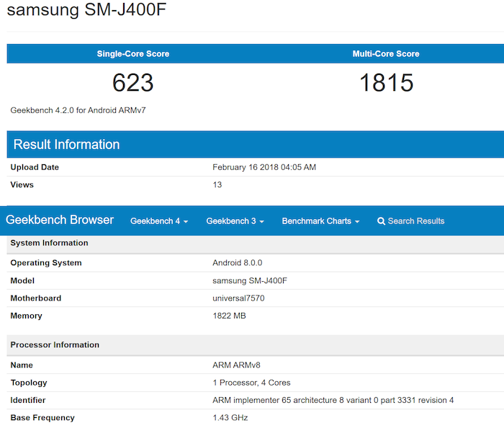Click the Geekbench Browser brand link
This screenshot has width=504, height=436.
[60, 221]
